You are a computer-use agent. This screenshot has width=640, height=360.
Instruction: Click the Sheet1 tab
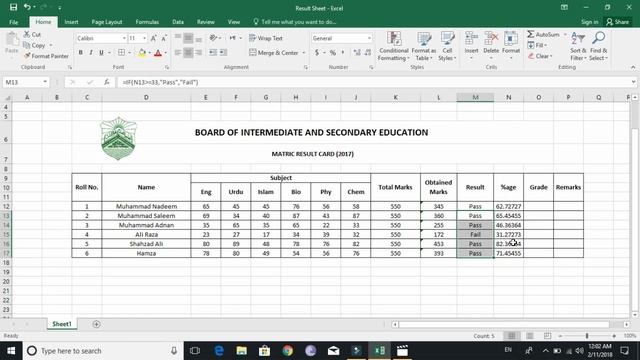click(x=62, y=324)
